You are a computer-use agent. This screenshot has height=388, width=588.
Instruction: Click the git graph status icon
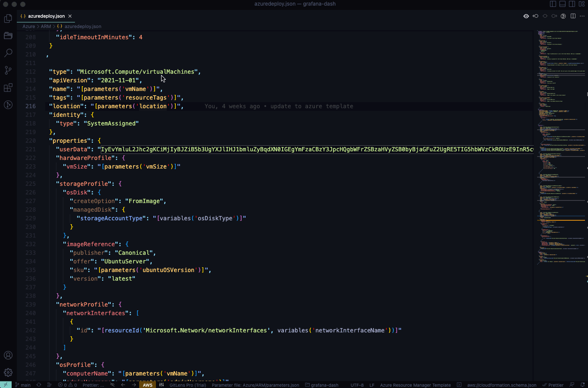click(49, 385)
